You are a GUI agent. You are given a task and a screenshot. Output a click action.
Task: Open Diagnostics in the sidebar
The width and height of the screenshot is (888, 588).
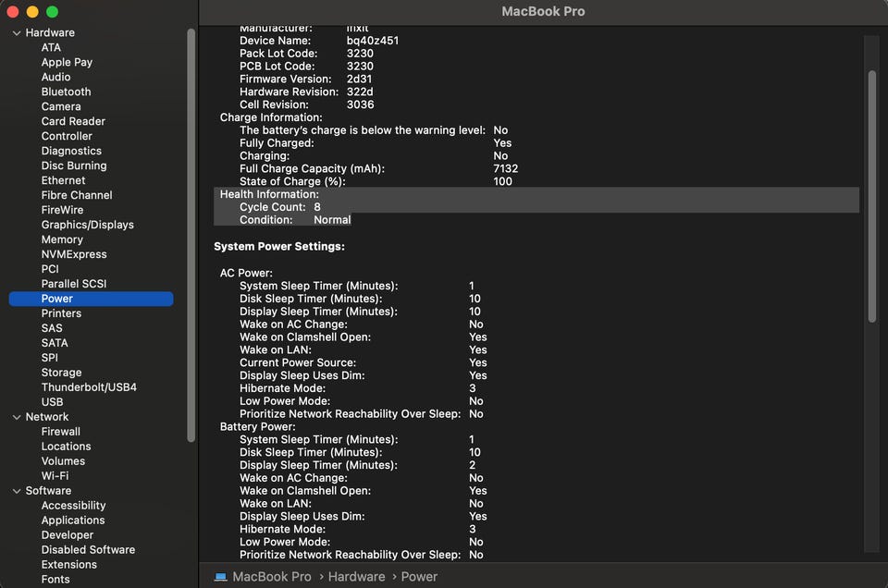point(71,151)
